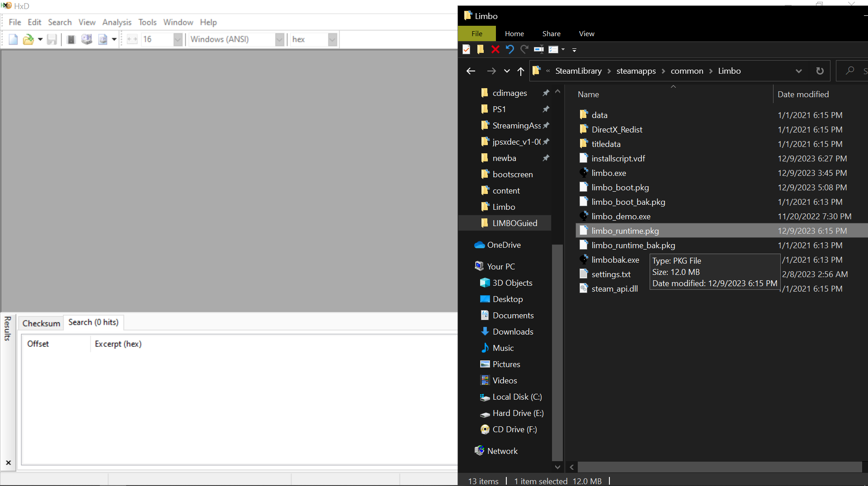Expand the Open recent files arrow in HxD
This screenshot has width=868, height=486.
[40, 39]
